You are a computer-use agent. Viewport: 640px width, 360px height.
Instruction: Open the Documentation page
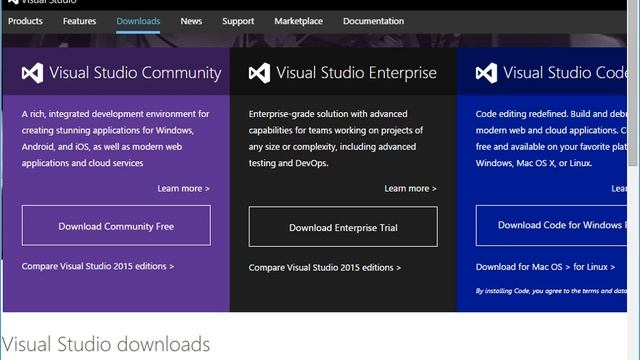pyautogui.click(x=373, y=21)
